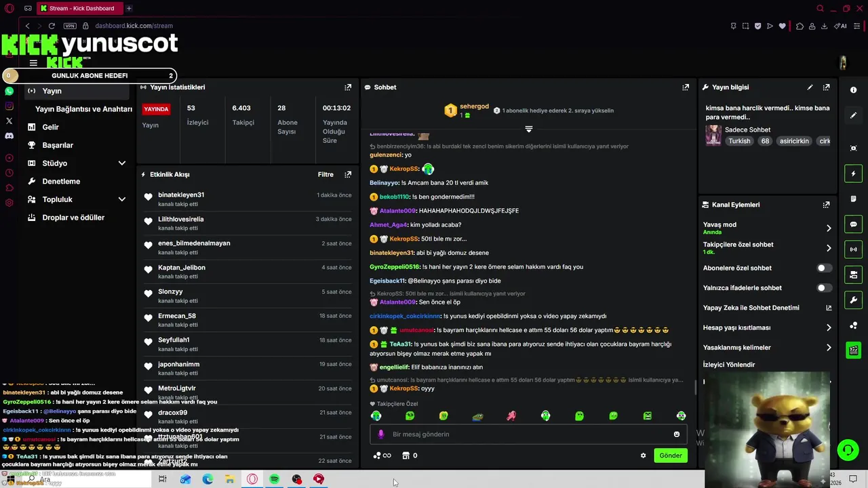Viewport: 868px width, 488px height.
Task: Pop out the Etkinlik Akışı panel
Action: [348, 174]
